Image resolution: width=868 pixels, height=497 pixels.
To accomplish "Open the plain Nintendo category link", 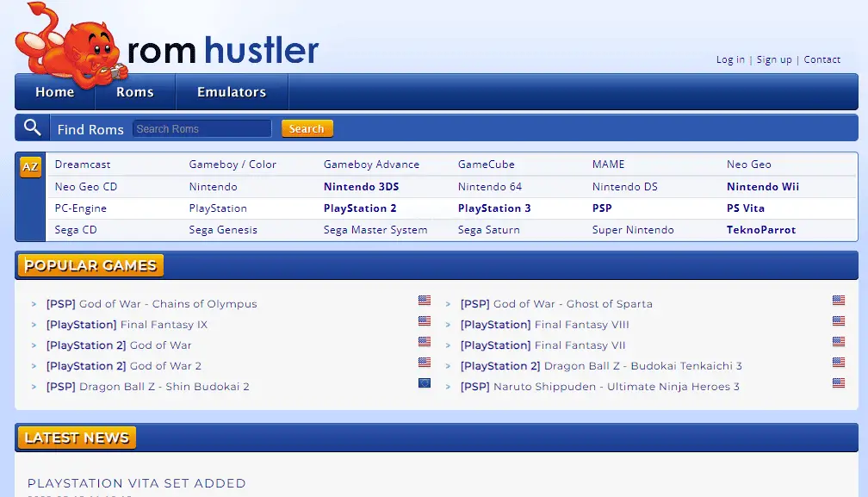I will [214, 187].
